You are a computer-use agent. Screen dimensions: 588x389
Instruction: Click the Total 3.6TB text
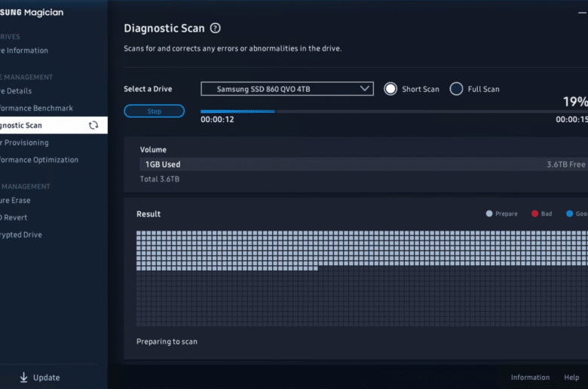(160, 179)
